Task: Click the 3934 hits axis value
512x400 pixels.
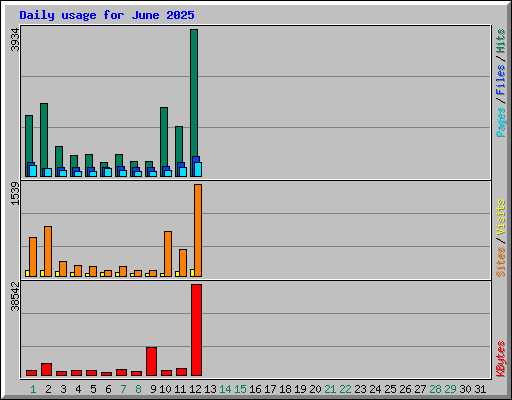Action: [15, 40]
